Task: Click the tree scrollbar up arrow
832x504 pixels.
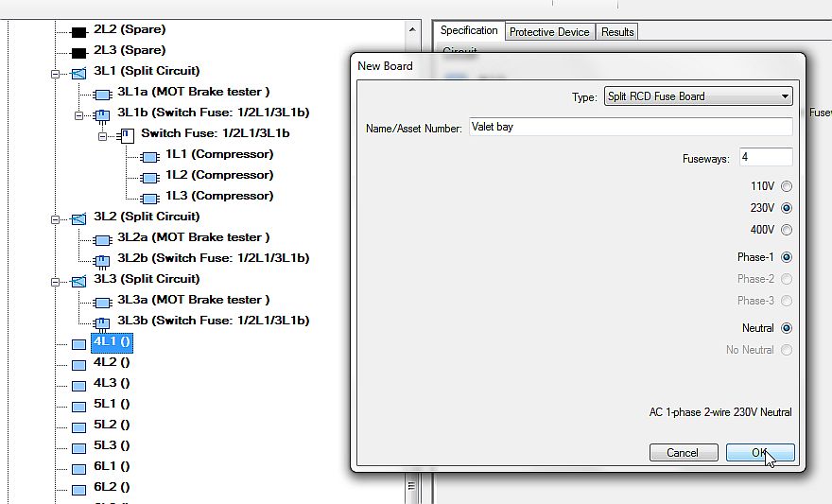Action: (412, 29)
